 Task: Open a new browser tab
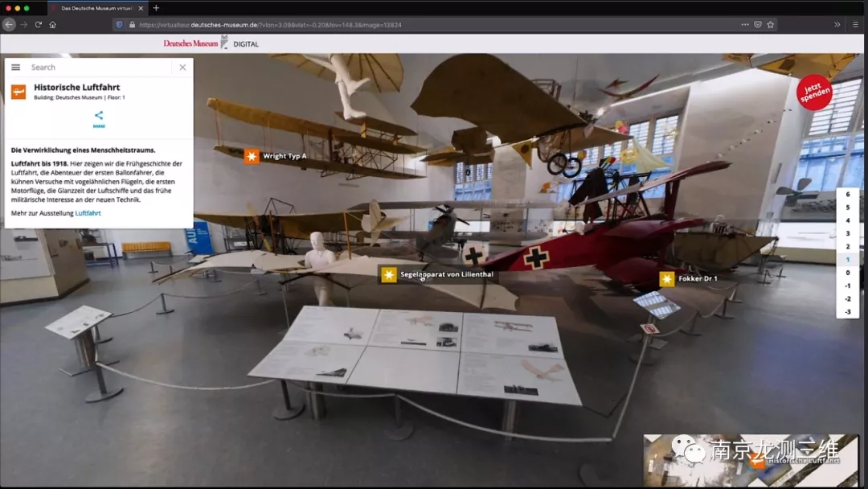[x=156, y=8]
